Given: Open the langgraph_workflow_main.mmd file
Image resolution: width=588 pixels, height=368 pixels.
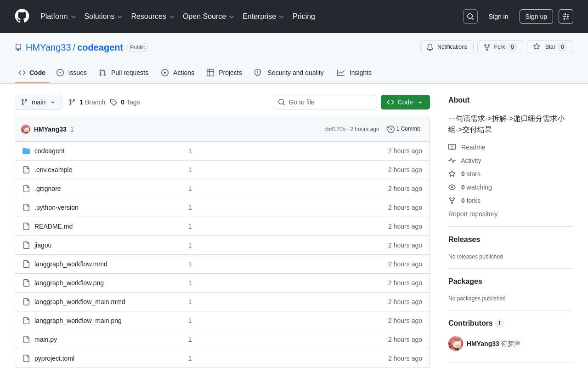Looking at the screenshot, I should (80, 302).
